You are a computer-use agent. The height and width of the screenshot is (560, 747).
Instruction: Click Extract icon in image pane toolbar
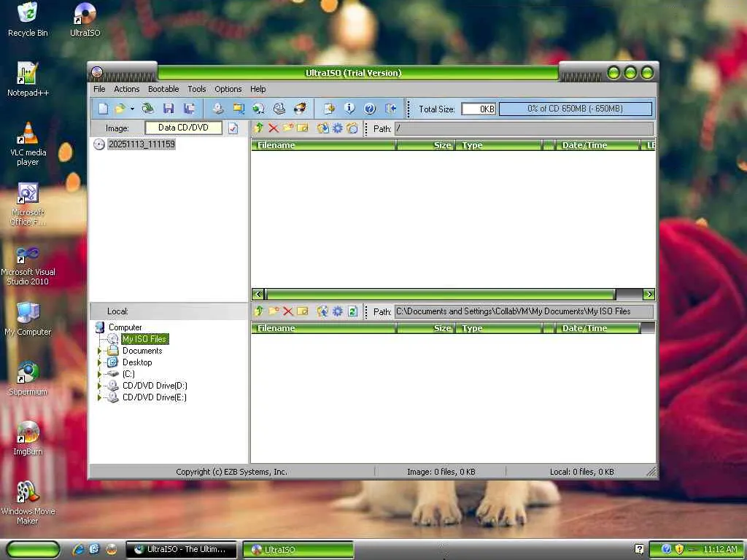pyautogui.click(x=323, y=128)
